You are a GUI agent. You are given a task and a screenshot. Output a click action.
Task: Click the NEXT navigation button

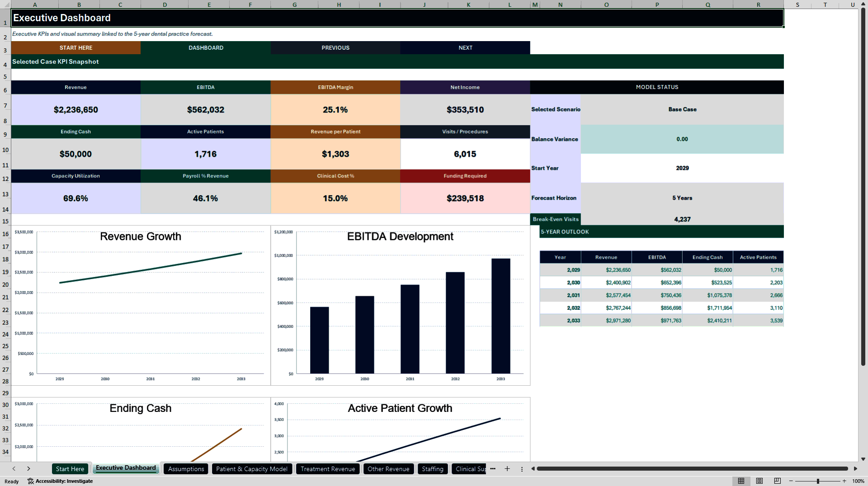click(x=465, y=48)
